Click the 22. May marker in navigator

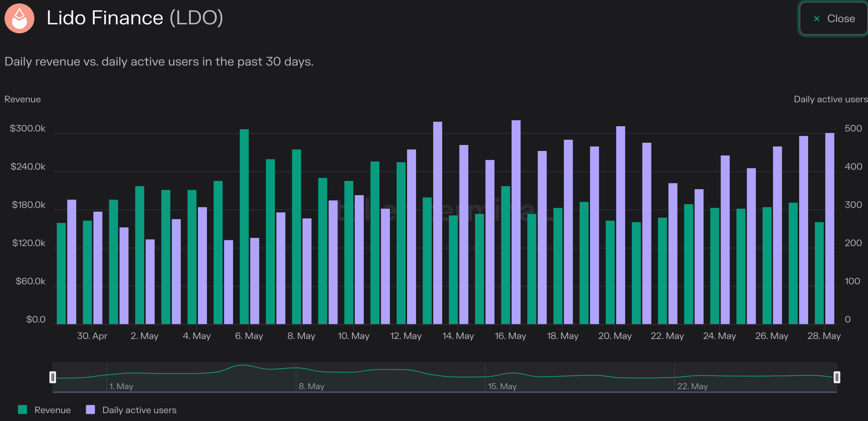(x=692, y=386)
